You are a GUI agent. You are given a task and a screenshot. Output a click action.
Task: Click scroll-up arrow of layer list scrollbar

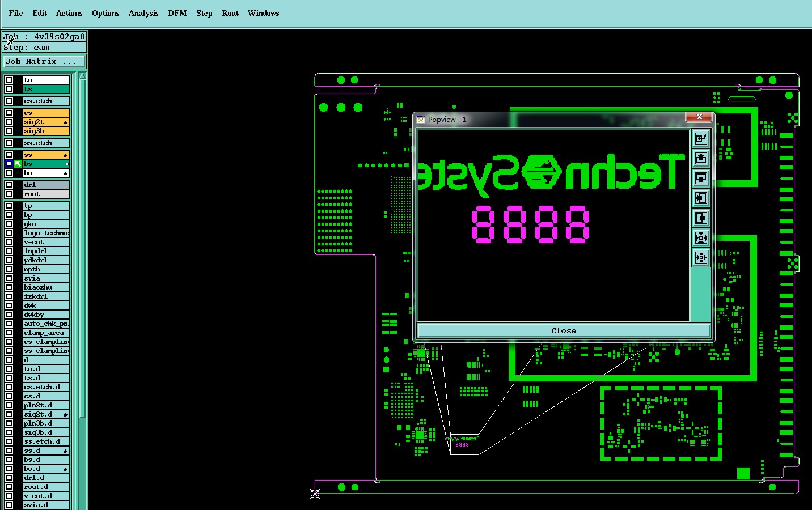tap(83, 76)
